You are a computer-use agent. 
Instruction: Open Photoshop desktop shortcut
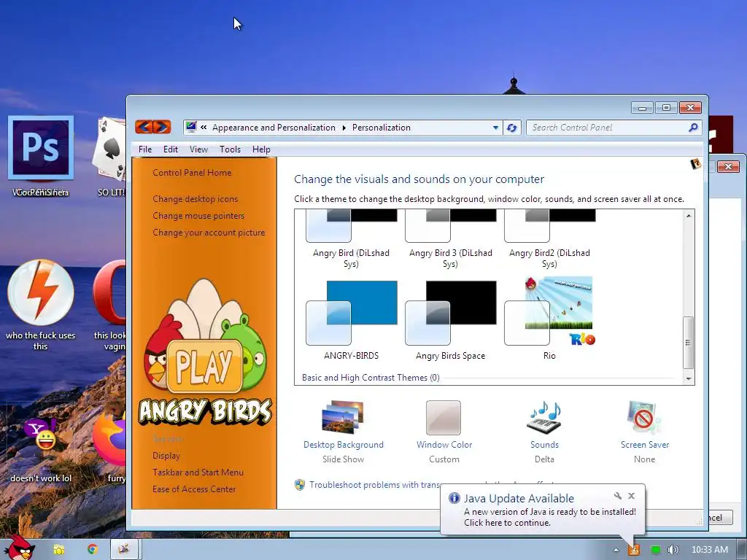41,147
